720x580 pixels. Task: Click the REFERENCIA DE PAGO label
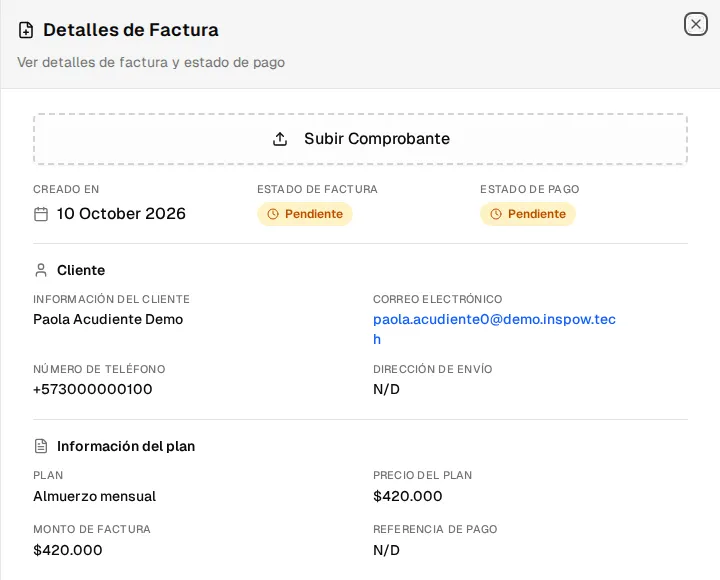[435, 529]
